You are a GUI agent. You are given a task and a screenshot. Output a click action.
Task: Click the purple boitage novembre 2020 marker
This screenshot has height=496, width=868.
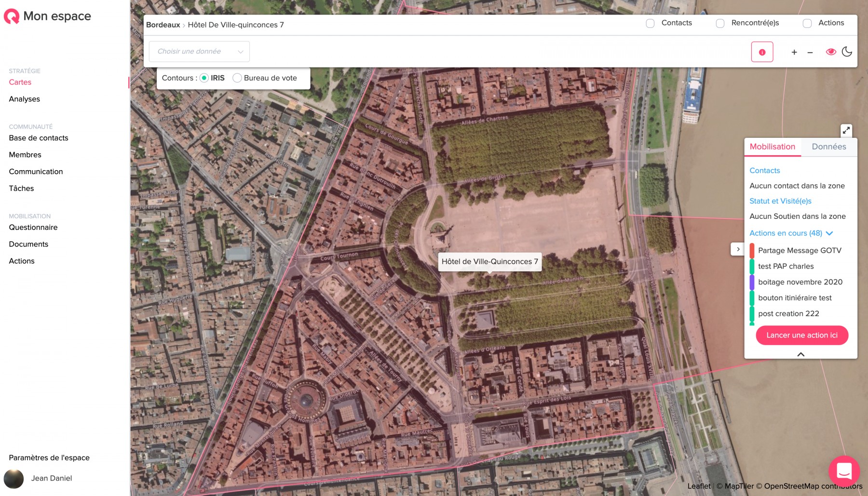pyautogui.click(x=752, y=282)
